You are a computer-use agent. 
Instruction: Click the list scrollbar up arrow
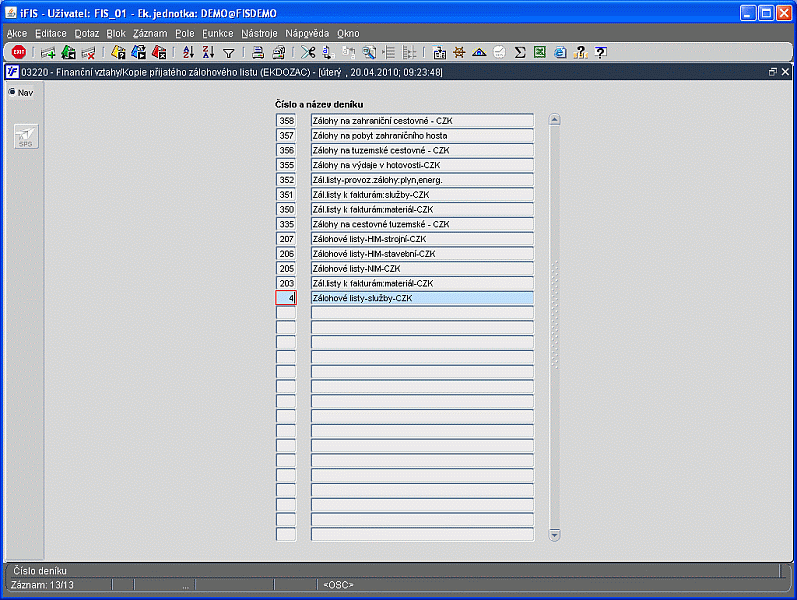pyautogui.click(x=555, y=120)
